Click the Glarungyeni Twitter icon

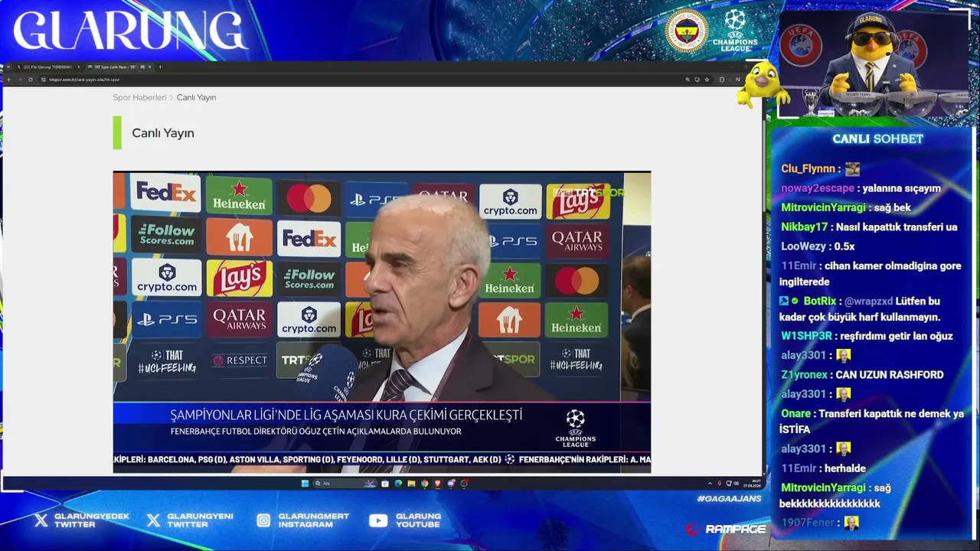153,520
